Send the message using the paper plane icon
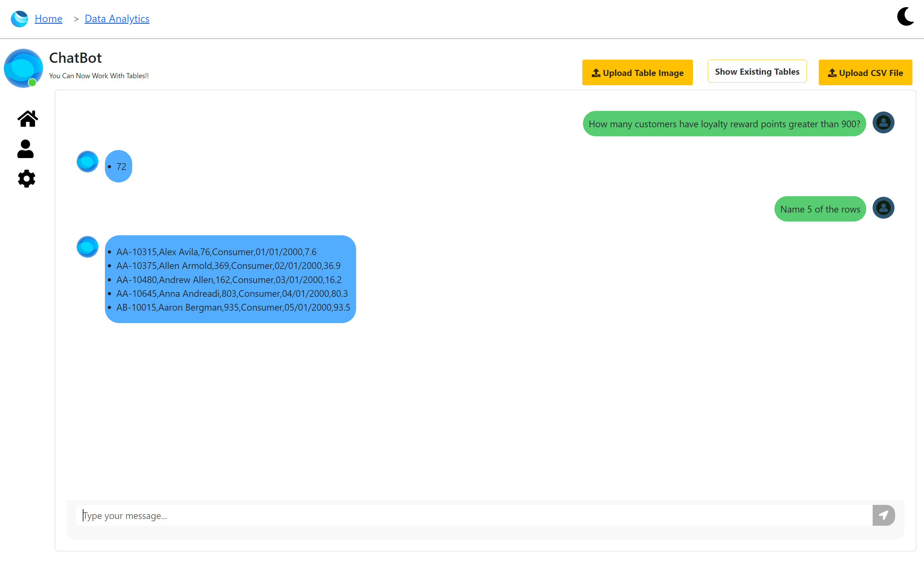Screen dimensions: 924x577 click(x=883, y=515)
